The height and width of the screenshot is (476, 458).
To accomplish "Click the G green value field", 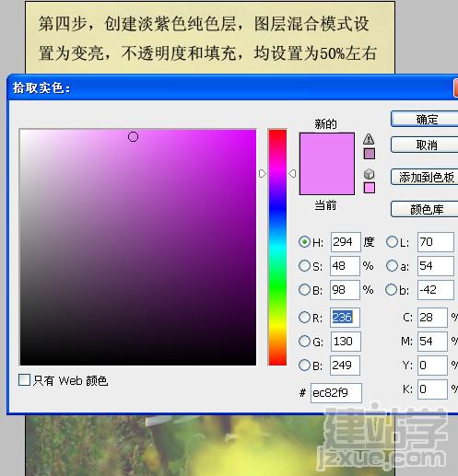I will [x=346, y=342].
